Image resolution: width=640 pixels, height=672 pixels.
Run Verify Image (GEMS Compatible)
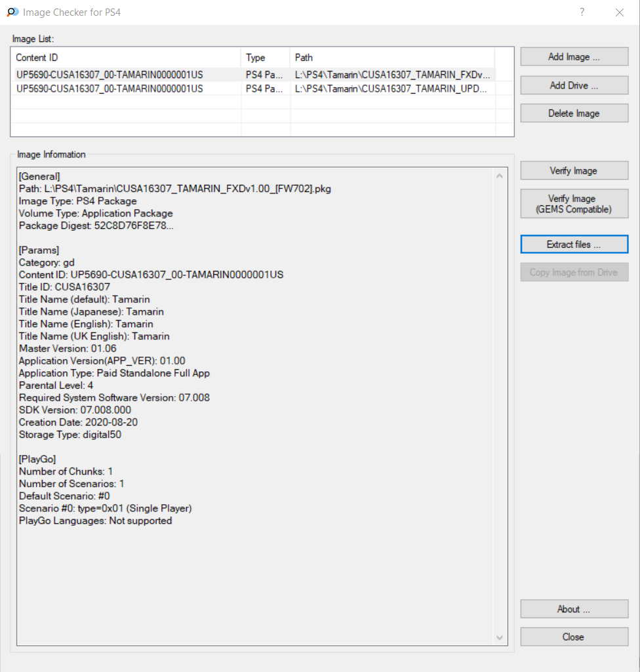574,204
